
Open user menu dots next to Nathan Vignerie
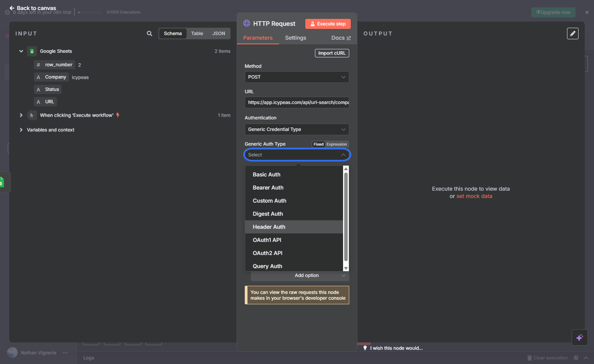65,353
